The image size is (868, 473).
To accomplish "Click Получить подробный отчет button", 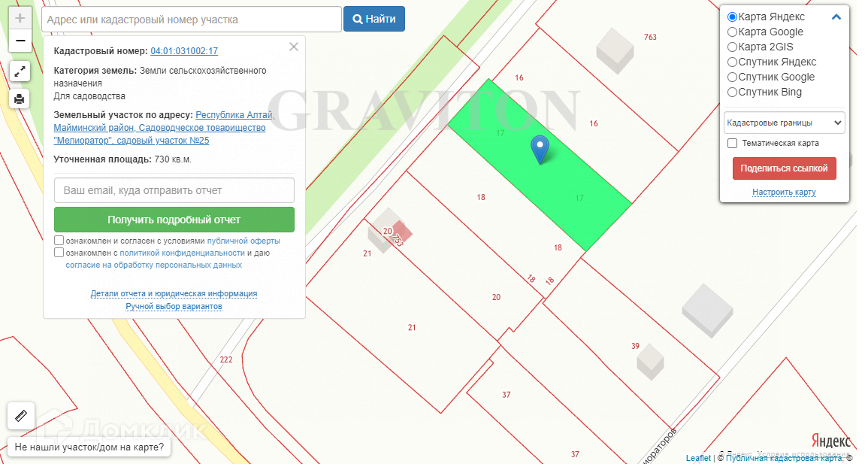I will tap(174, 220).
